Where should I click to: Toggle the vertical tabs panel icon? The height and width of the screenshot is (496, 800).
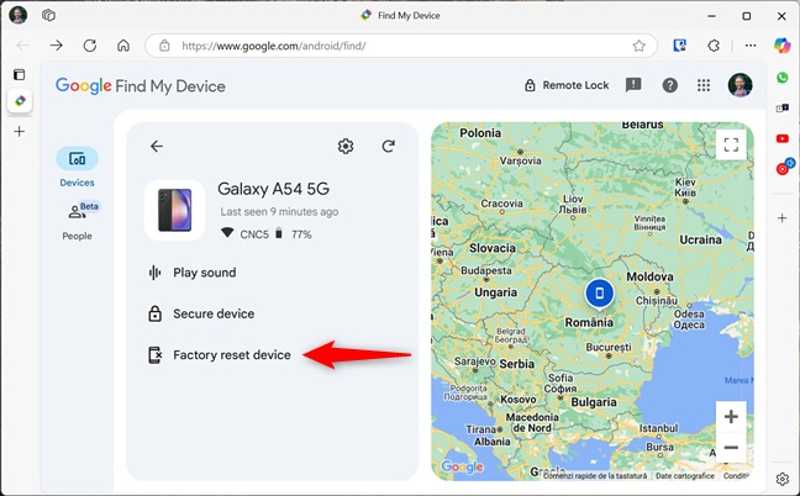[19, 75]
